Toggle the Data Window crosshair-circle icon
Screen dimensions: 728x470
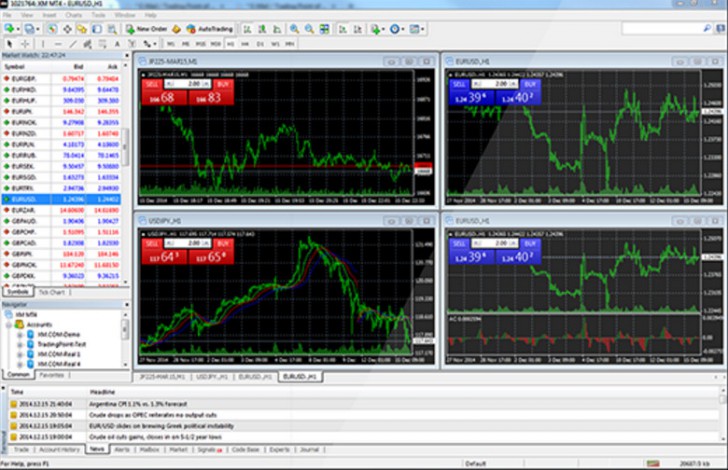pos(67,29)
